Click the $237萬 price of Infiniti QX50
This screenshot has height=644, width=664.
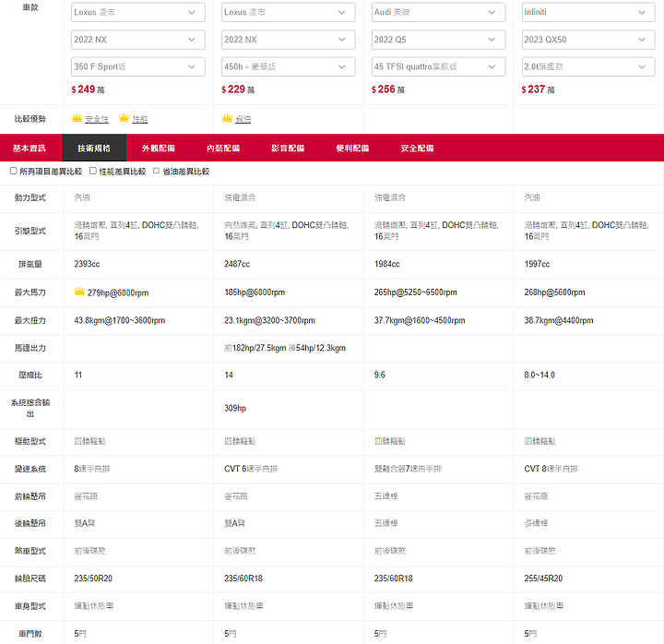538,89
